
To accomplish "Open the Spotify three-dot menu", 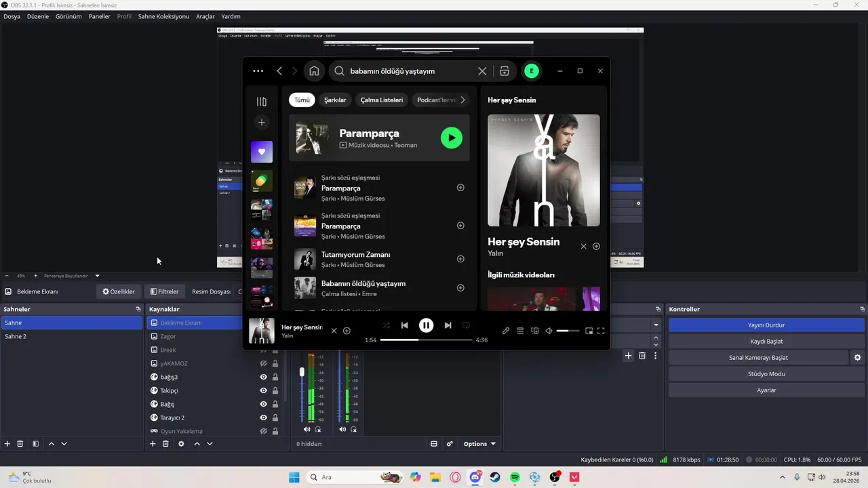I will 258,70.
